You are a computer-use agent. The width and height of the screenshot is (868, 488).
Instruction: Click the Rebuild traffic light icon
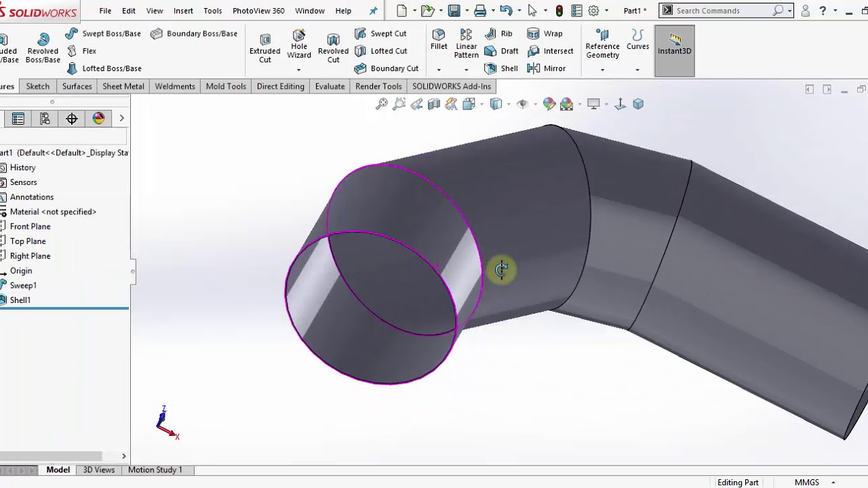tap(559, 11)
